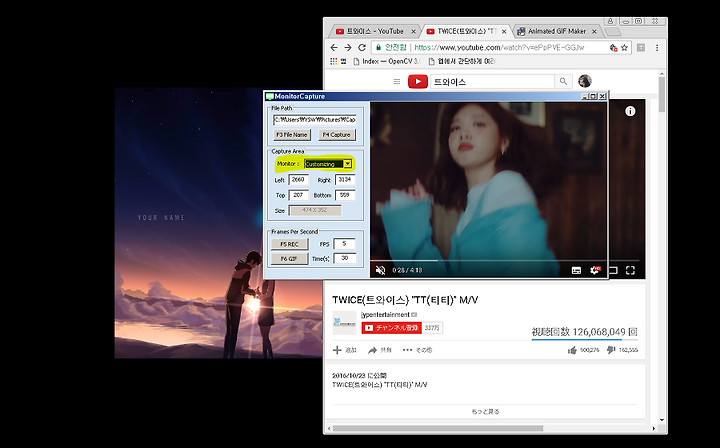The height and width of the screenshot is (448, 720).
Task: Go to YouTube home via logo
Action: point(418,82)
